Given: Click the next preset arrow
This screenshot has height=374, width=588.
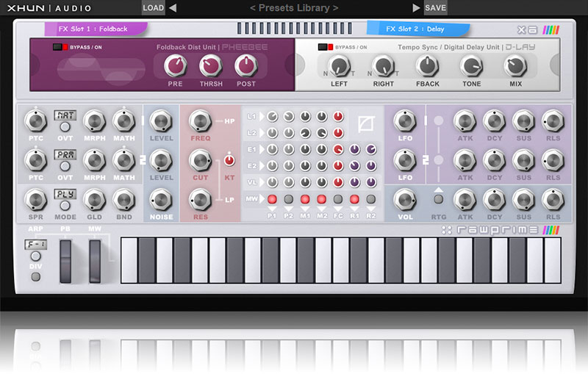Looking at the screenshot, I should tap(417, 8).
